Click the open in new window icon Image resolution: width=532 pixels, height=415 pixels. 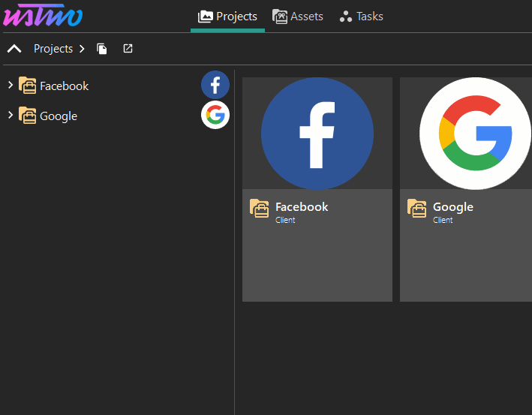click(x=128, y=49)
